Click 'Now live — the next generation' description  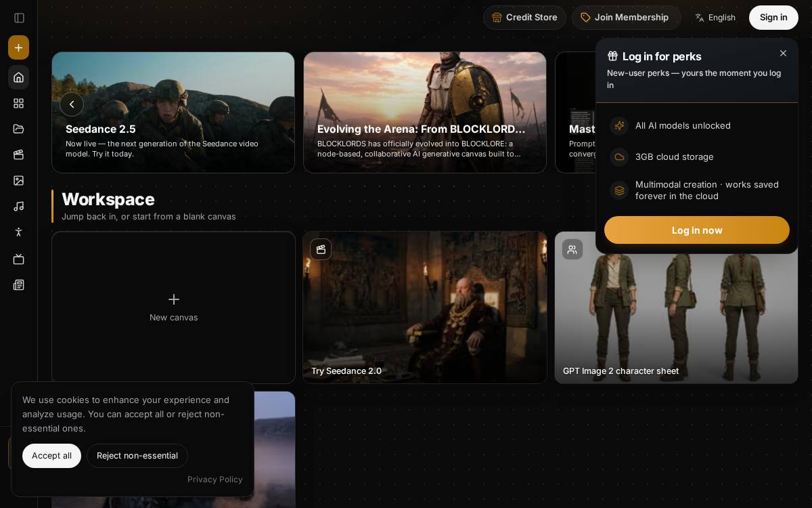162,149
